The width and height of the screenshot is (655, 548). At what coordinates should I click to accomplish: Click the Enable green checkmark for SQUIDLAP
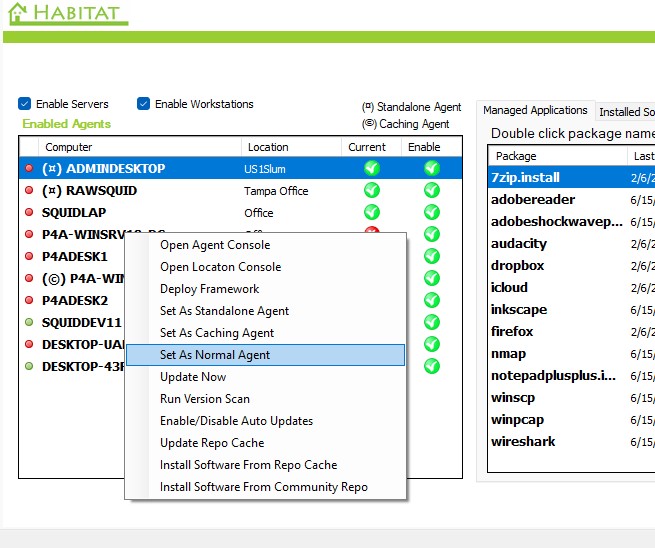pos(432,212)
